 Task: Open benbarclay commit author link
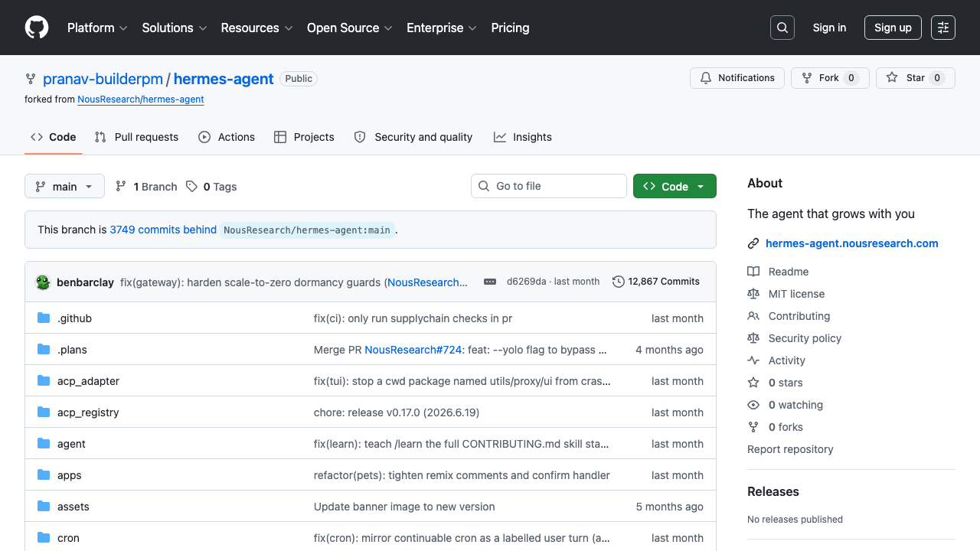[x=85, y=282]
